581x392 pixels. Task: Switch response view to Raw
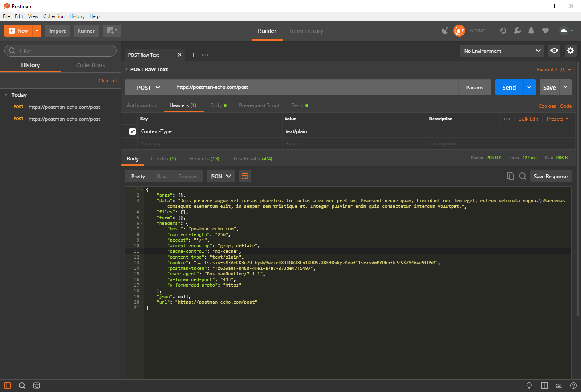coord(162,177)
